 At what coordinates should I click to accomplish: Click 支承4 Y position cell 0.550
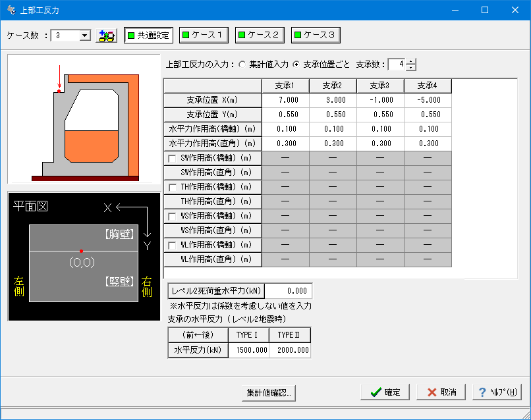coord(428,115)
